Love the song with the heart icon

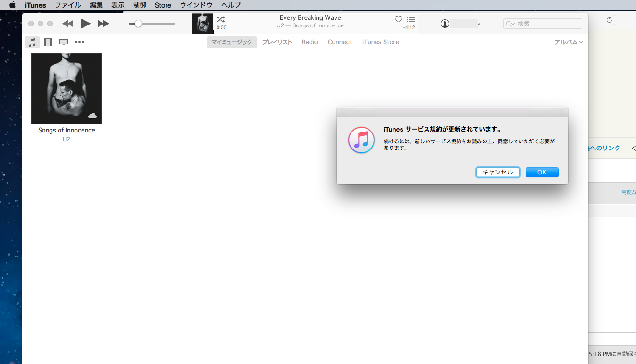tap(398, 19)
